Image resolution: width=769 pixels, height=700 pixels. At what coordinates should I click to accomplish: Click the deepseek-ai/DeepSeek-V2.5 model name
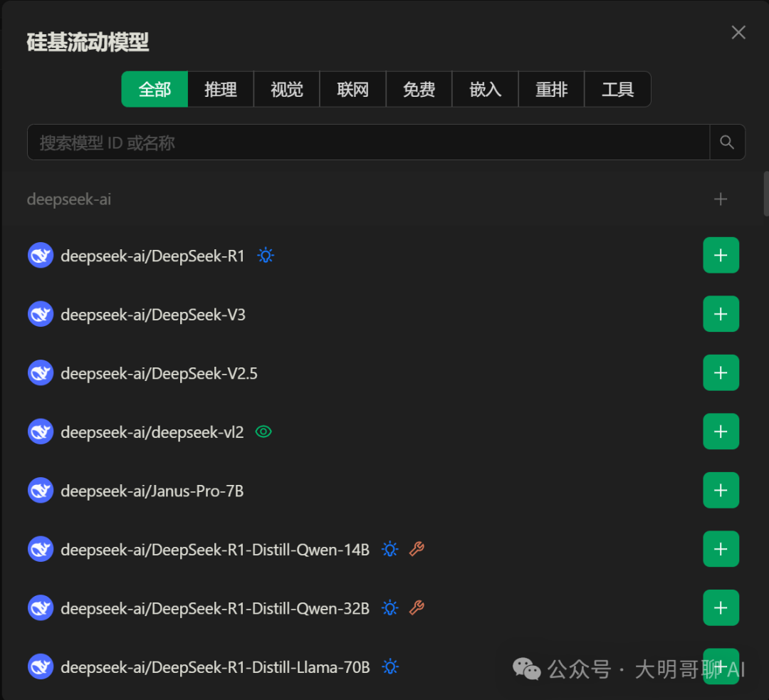click(x=159, y=373)
